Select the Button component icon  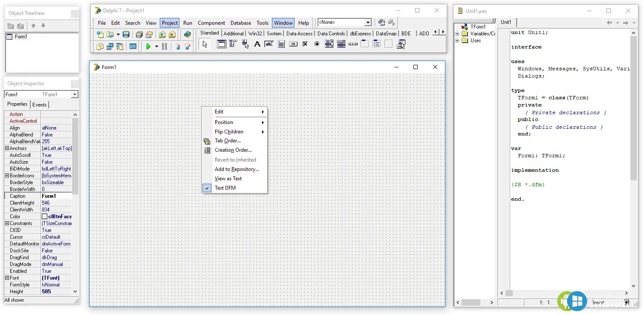(293, 43)
